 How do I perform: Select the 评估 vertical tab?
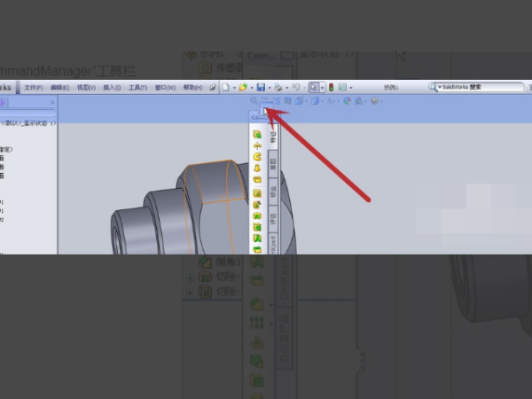(x=273, y=216)
